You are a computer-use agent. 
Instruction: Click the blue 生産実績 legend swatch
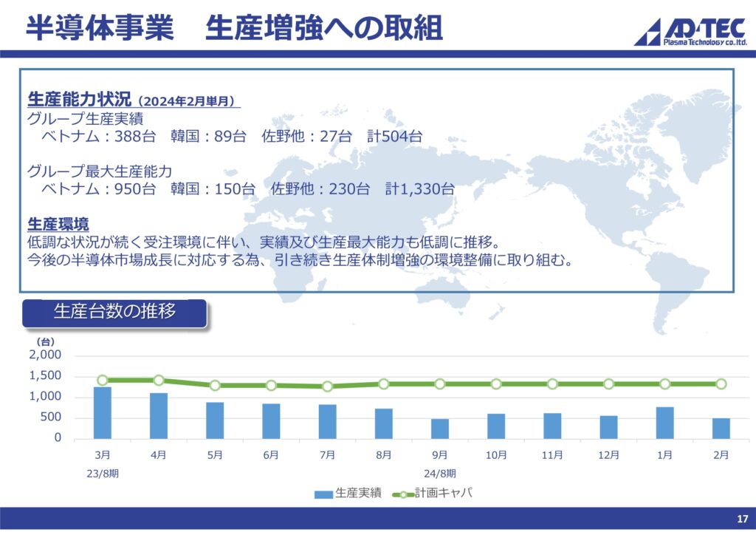pos(323,494)
